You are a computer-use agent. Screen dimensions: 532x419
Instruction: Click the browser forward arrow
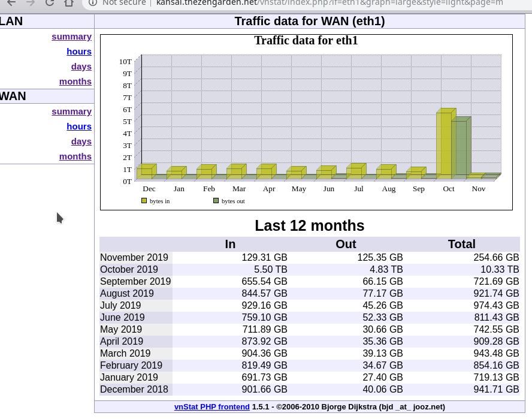click(x=31, y=3)
